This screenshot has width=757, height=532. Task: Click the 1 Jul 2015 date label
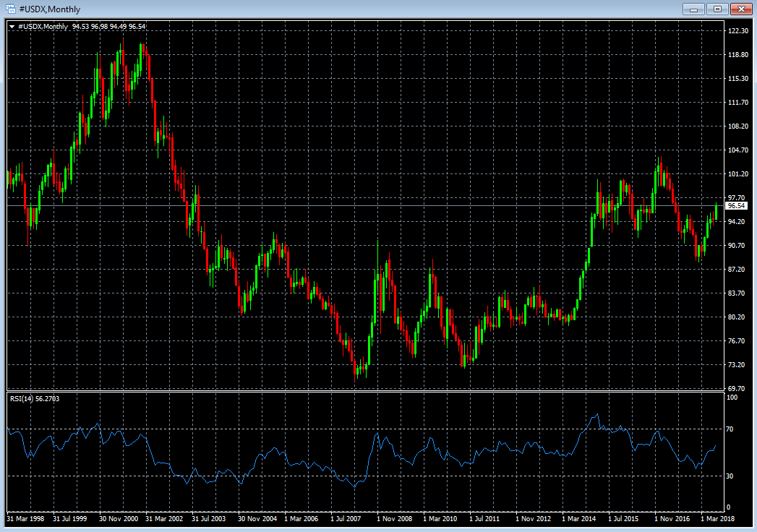tap(623, 519)
